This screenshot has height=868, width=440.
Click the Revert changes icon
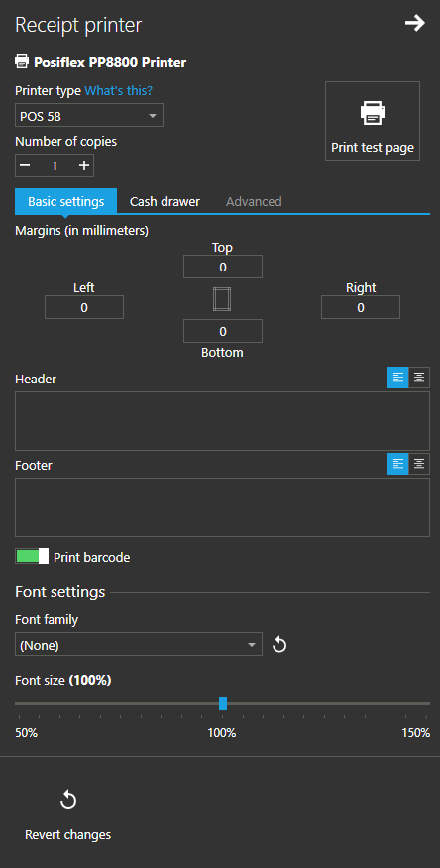pyautogui.click(x=68, y=800)
